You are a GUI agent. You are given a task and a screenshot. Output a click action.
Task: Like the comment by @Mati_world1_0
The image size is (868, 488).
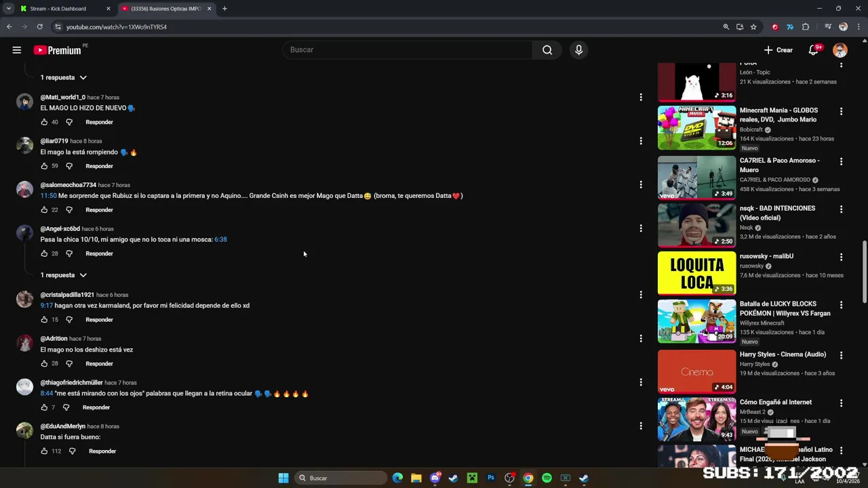pos(44,122)
